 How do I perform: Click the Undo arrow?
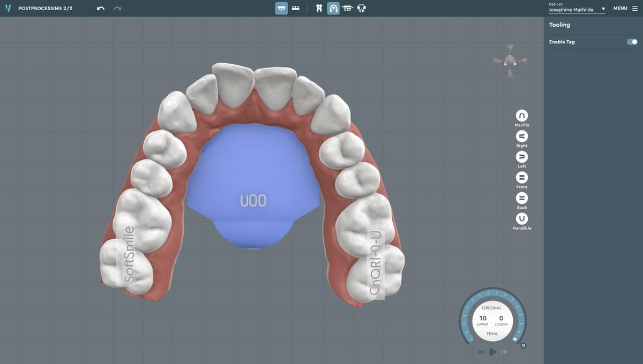(x=100, y=8)
